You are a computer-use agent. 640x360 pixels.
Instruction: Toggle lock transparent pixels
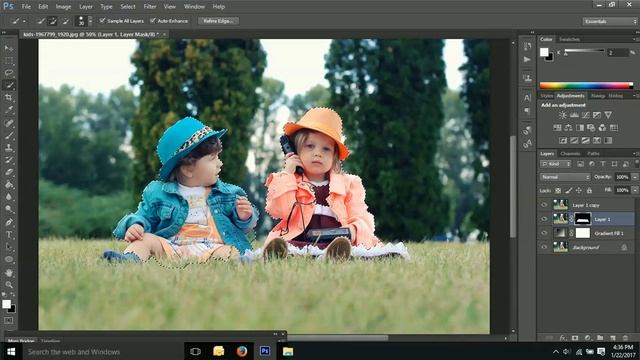(558, 191)
